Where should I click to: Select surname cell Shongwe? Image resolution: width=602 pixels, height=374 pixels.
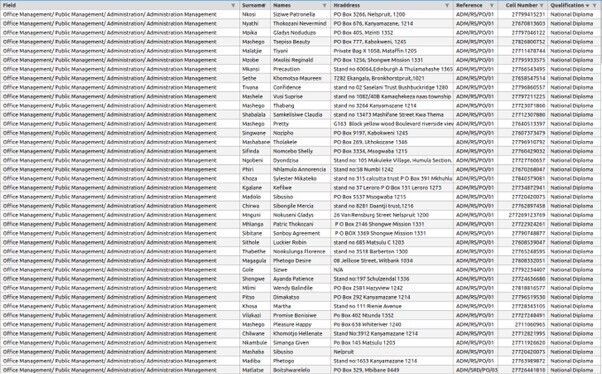tap(255, 279)
